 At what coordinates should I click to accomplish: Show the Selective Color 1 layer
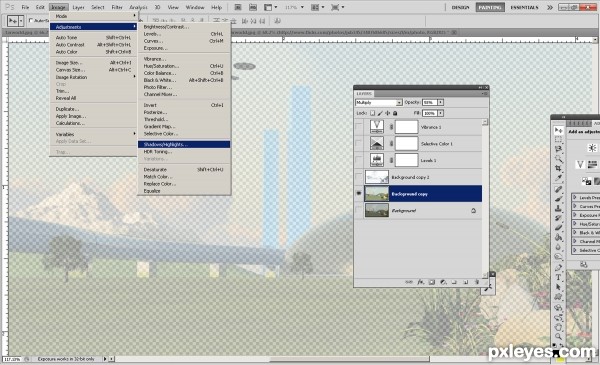click(x=359, y=143)
